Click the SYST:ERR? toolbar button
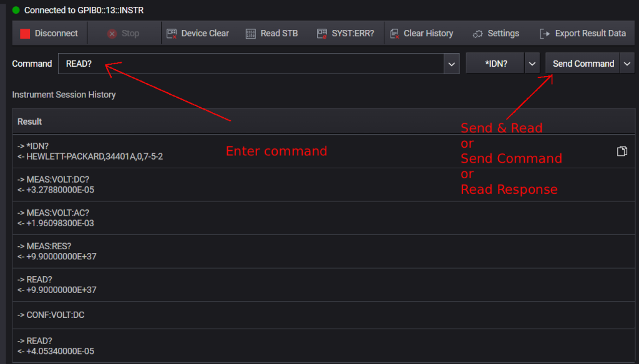The image size is (639, 364). [346, 34]
